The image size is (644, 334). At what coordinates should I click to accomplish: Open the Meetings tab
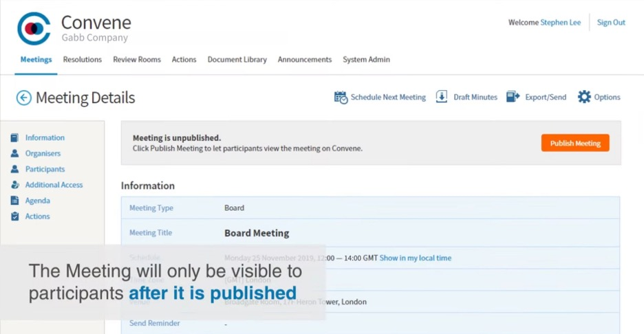[x=36, y=60]
